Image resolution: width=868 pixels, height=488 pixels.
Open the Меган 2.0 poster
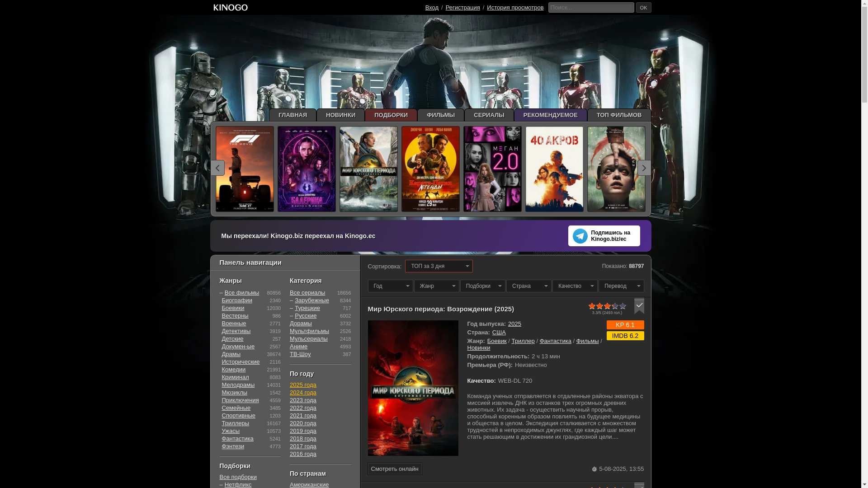pos(492,169)
